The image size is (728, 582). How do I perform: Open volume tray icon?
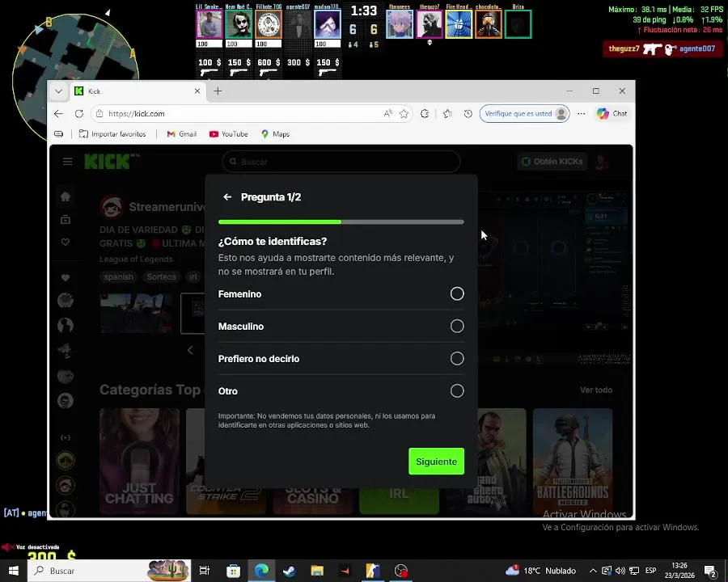[620, 571]
